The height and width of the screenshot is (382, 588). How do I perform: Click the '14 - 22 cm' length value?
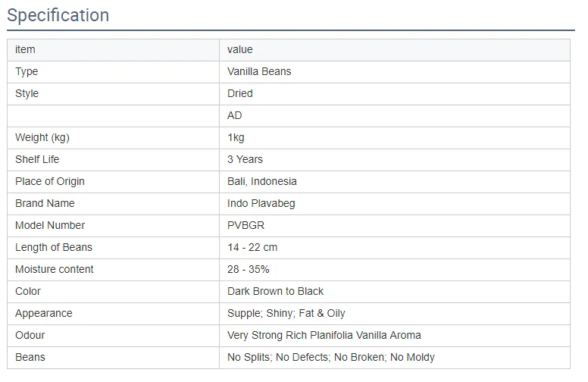(252, 247)
